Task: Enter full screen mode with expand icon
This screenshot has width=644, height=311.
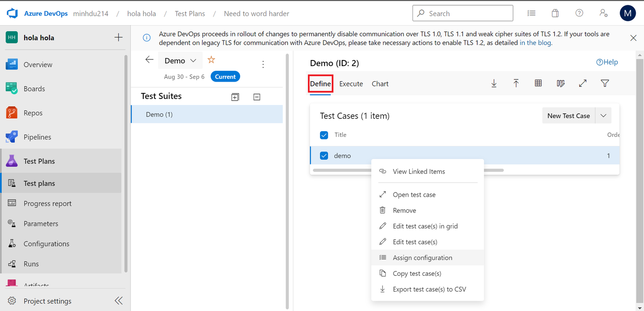Action: pos(583,83)
